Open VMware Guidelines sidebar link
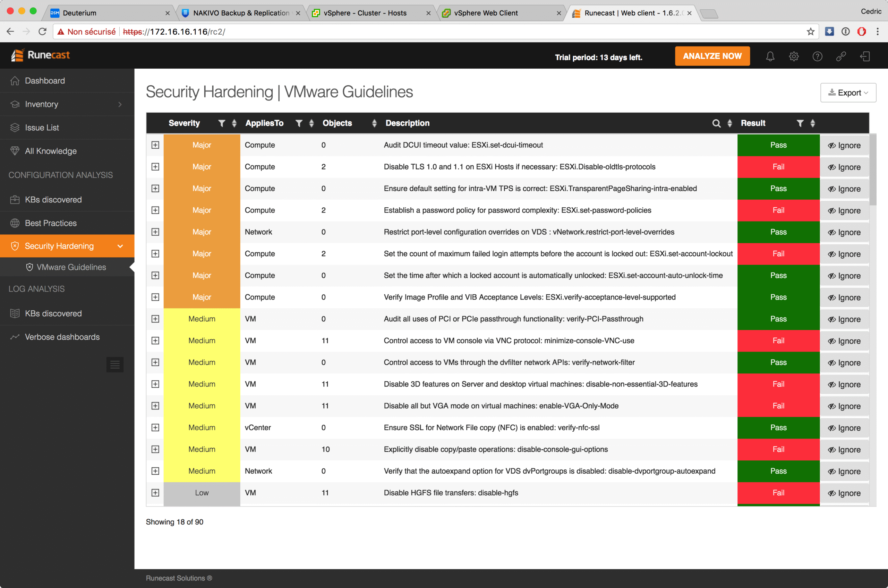This screenshot has width=888, height=588. 71,267
